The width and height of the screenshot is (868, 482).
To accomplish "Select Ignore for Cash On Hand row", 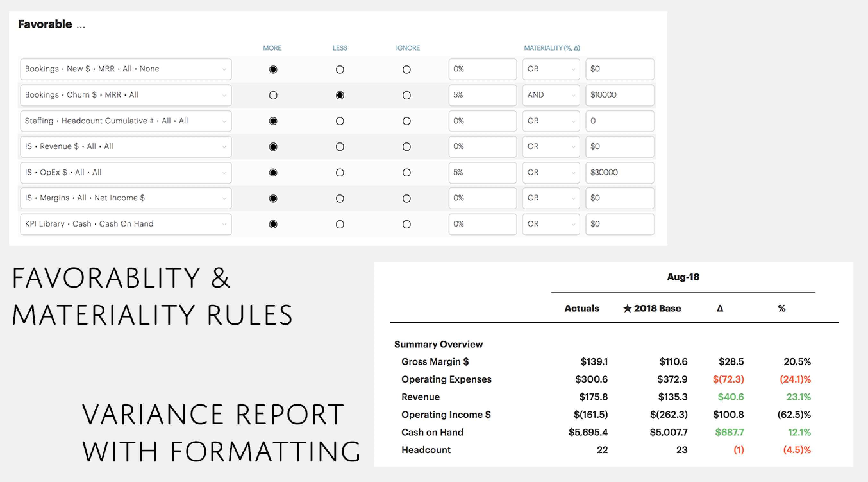I will tap(406, 224).
